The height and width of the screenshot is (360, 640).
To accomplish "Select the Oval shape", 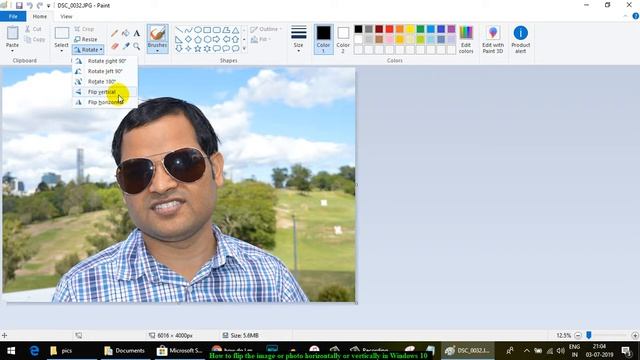I will click(x=198, y=30).
